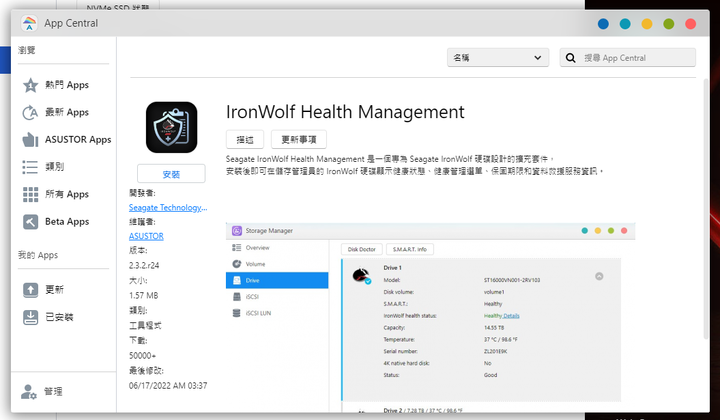Switch to the 更新事項 tab
This screenshot has height=420, width=720.
[x=299, y=140]
